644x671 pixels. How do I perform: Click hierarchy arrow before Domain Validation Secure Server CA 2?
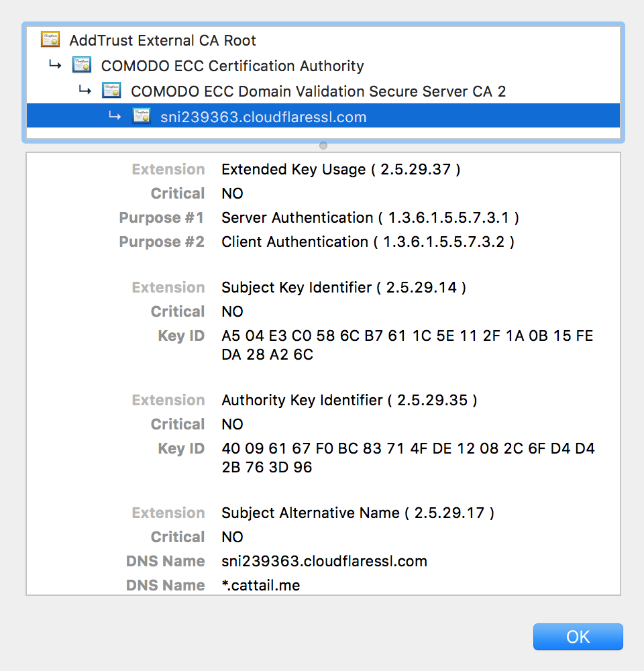[84, 90]
